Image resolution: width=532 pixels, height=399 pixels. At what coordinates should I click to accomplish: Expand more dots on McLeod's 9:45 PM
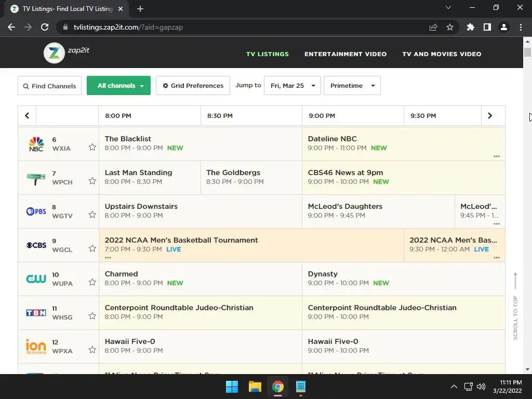pyautogui.click(x=497, y=224)
